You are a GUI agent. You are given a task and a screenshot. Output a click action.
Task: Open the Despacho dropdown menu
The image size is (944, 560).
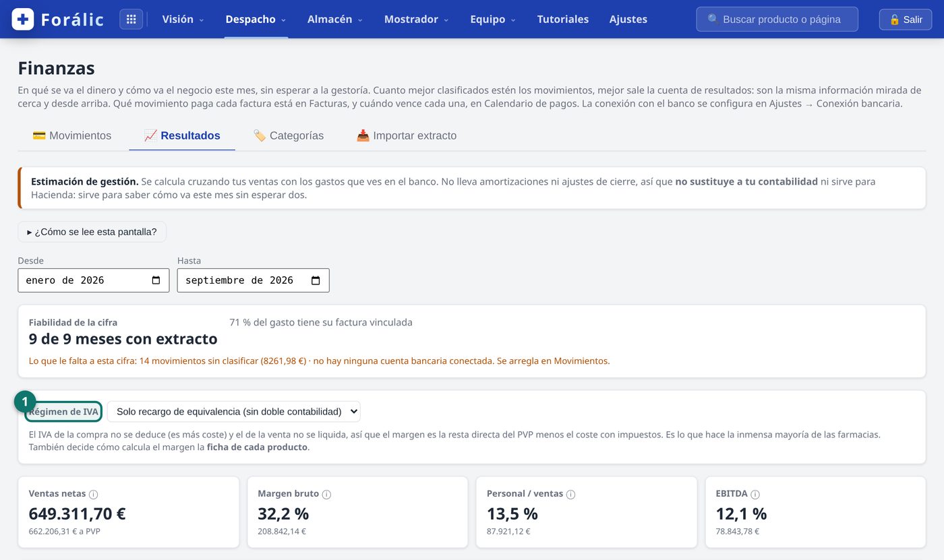tap(256, 20)
